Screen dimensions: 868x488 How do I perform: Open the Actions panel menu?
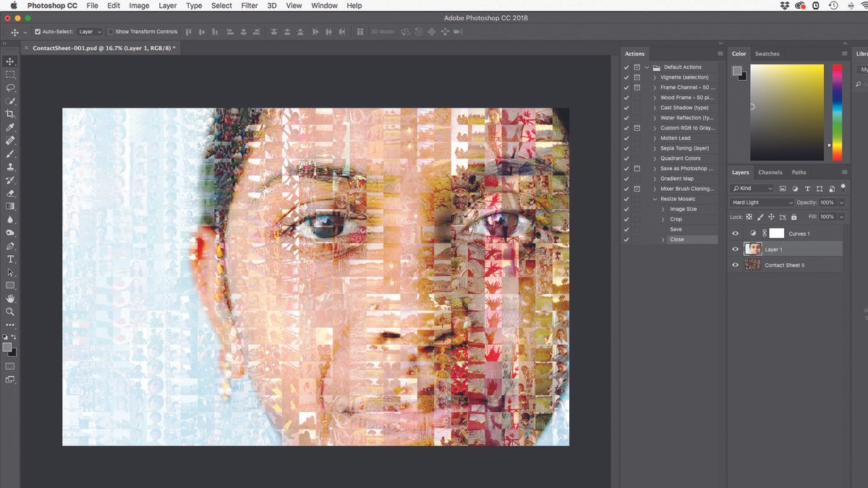click(x=720, y=53)
